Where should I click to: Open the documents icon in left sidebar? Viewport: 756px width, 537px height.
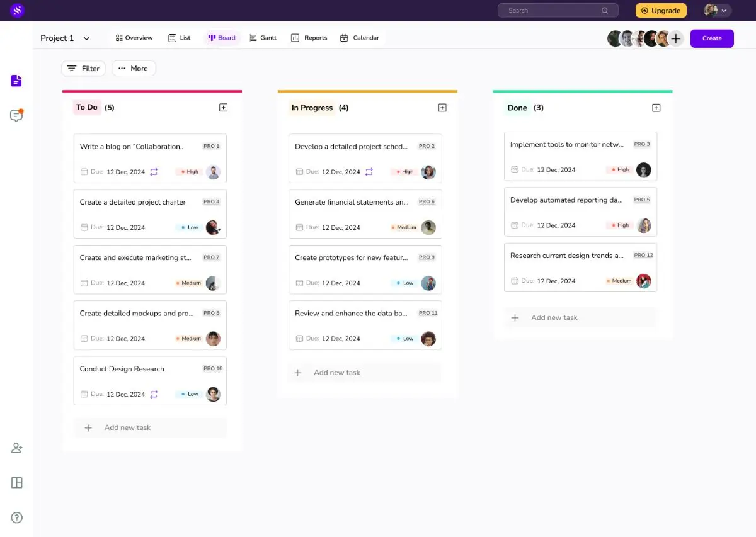[16, 81]
